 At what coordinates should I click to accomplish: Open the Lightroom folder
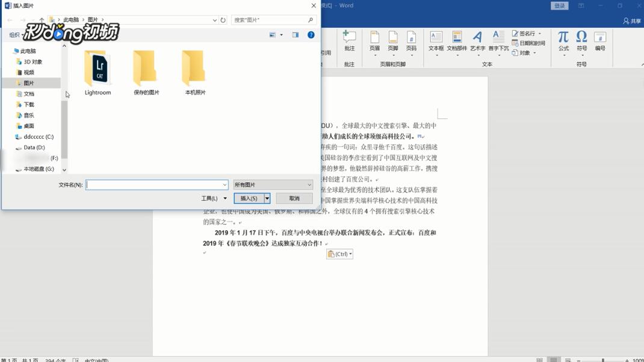point(98,73)
